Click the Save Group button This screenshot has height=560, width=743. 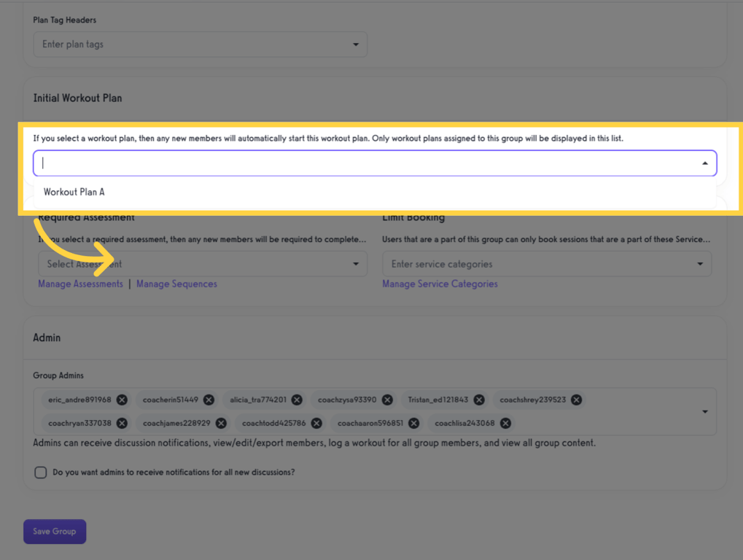54,532
